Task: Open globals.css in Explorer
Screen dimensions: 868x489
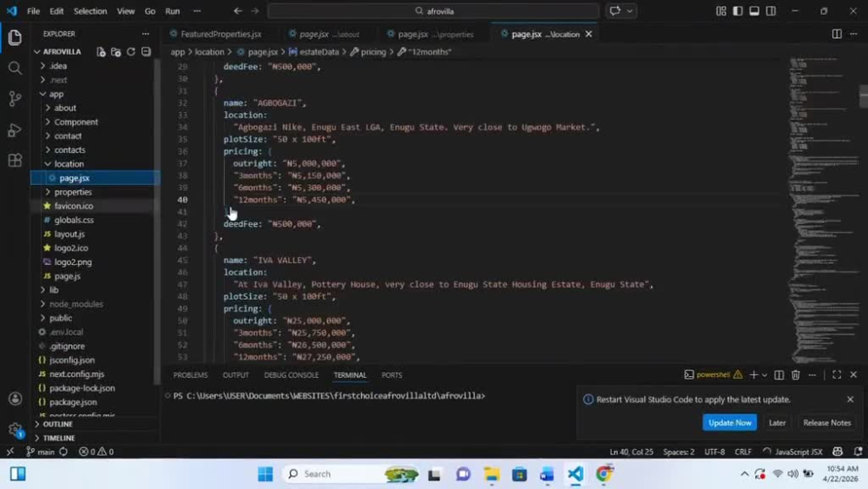Action: (74, 220)
